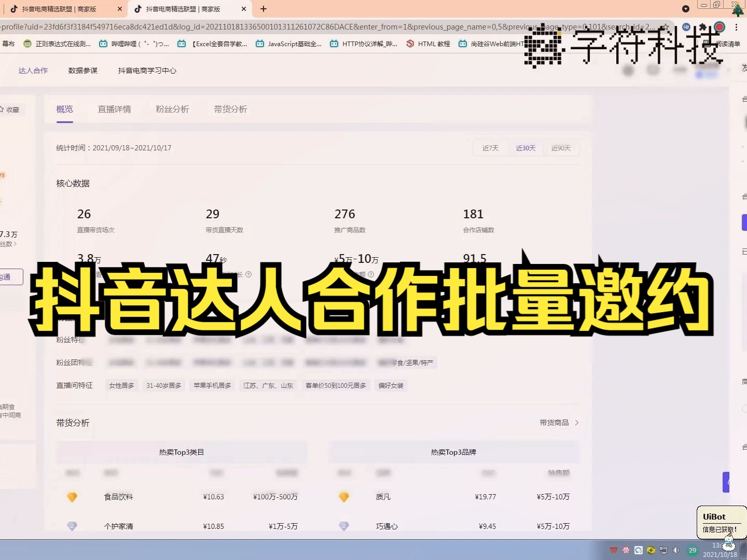Open the Excel全套自学教 bookmark
This screenshot has height=560, width=747.
coord(213,44)
